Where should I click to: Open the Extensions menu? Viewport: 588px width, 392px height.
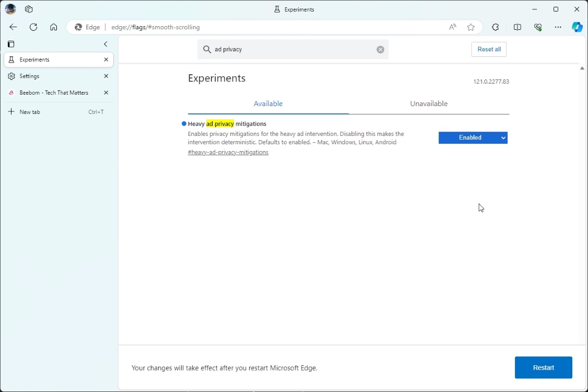[495, 27]
